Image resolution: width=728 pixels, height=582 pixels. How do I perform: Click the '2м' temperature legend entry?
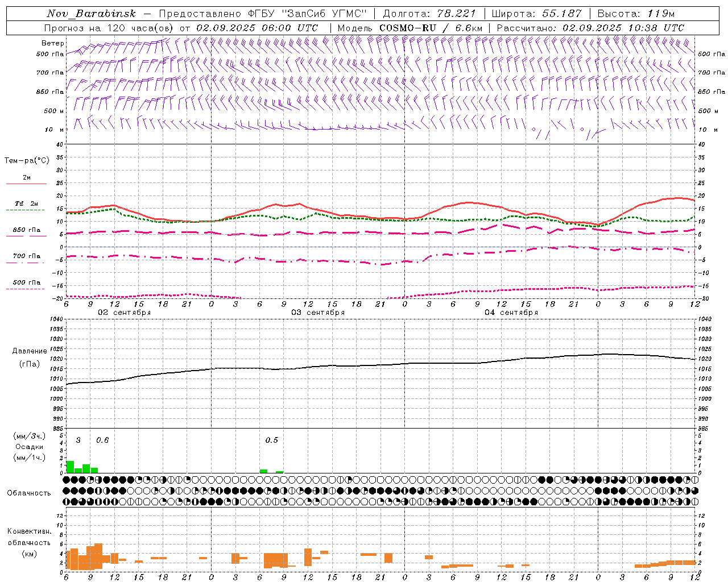click(27, 177)
